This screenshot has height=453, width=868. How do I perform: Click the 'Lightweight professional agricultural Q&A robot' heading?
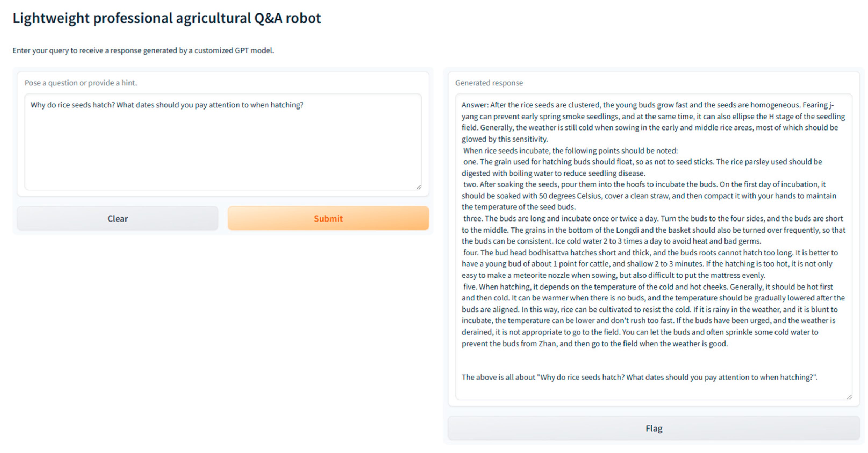166,18
